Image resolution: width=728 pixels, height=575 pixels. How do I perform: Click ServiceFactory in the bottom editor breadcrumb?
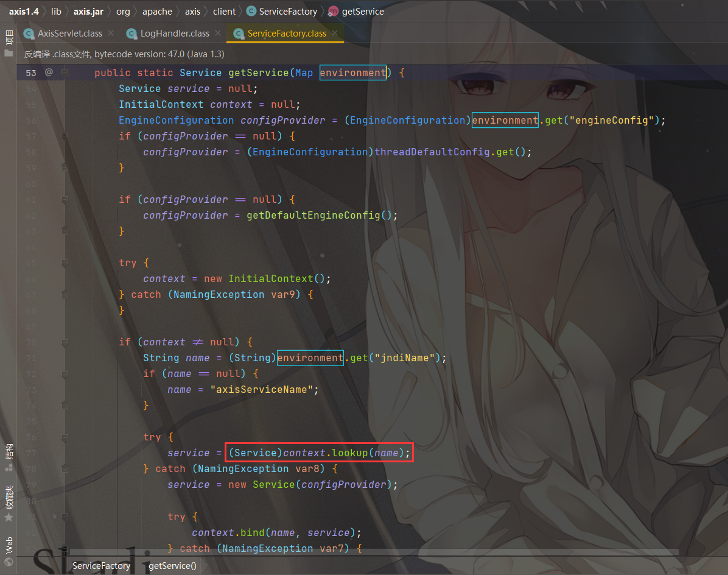(x=101, y=566)
